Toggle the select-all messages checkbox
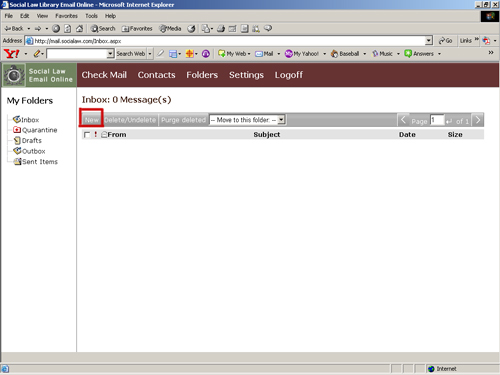The width and height of the screenshot is (500, 375). click(87, 135)
